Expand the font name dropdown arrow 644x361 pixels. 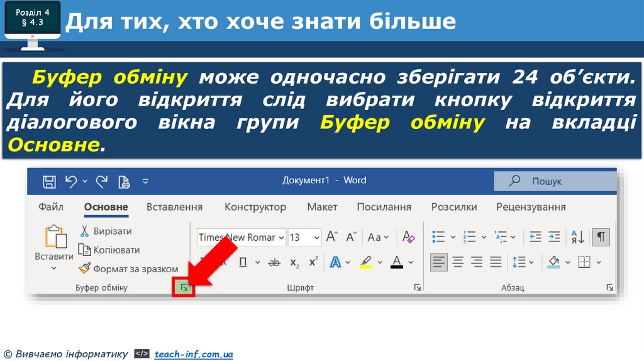(x=281, y=237)
